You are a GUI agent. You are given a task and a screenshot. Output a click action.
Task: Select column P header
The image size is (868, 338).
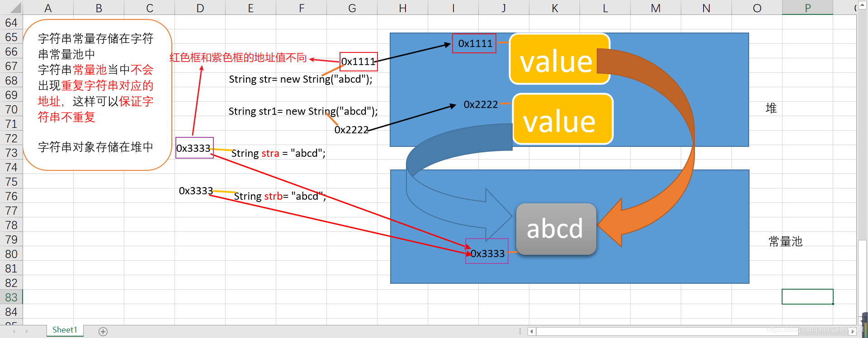(x=807, y=8)
